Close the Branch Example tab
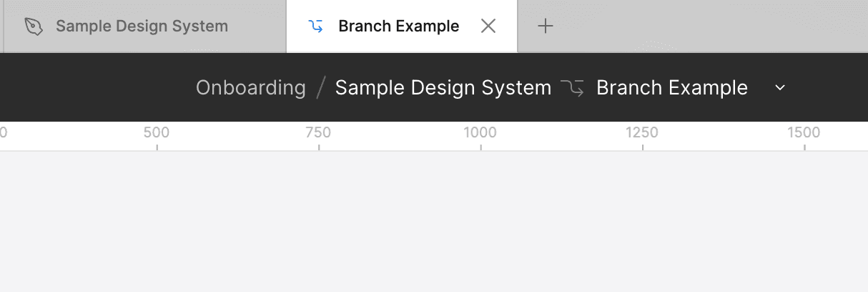This screenshot has height=292, width=868. pos(488,26)
